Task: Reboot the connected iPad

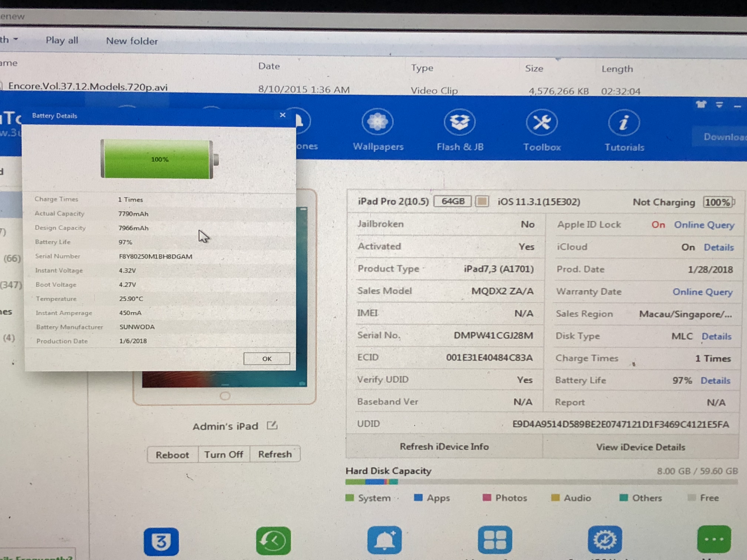Action: (172, 455)
